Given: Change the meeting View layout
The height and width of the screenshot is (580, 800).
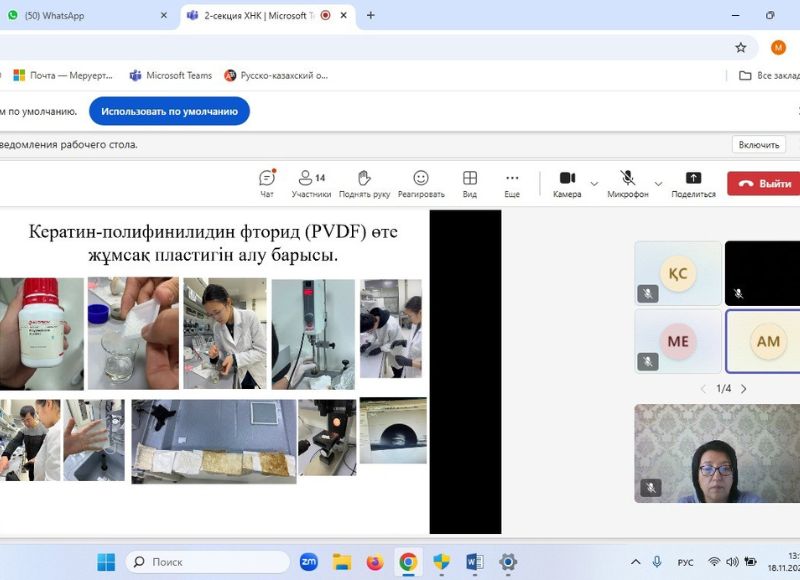Looking at the screenshot, I should [469, 182].
